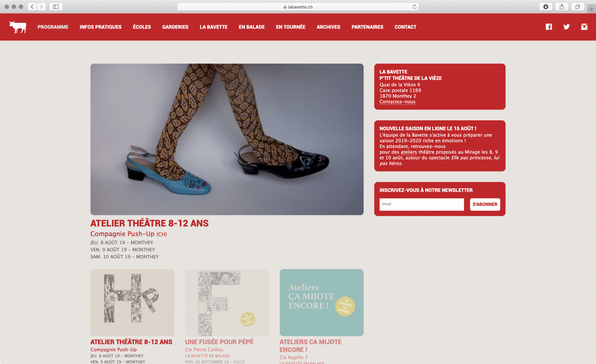The image size is (596, 364).
Task: Follow the Contactez-nous link
Action: pyautogui.click(x=397, y=102)
